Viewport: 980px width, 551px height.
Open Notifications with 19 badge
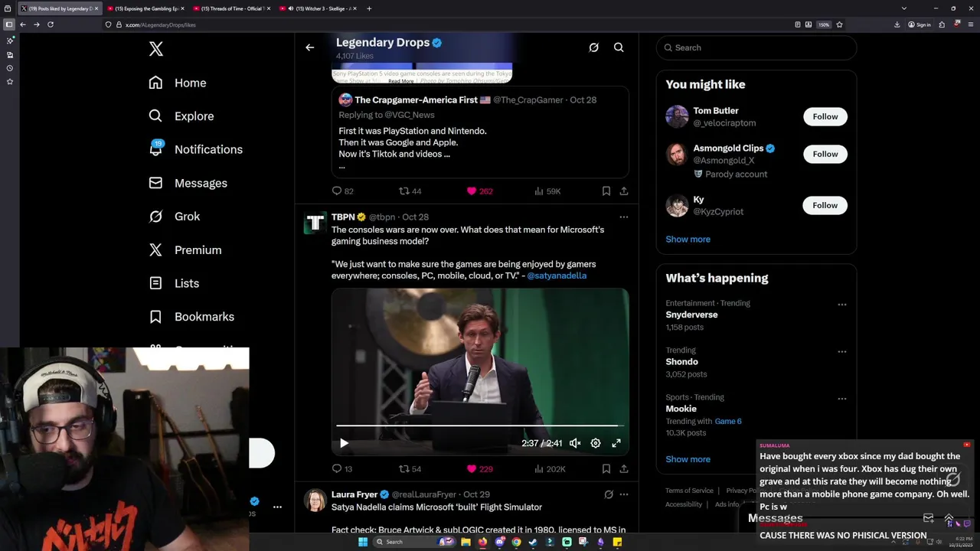[x=195, y=149]
